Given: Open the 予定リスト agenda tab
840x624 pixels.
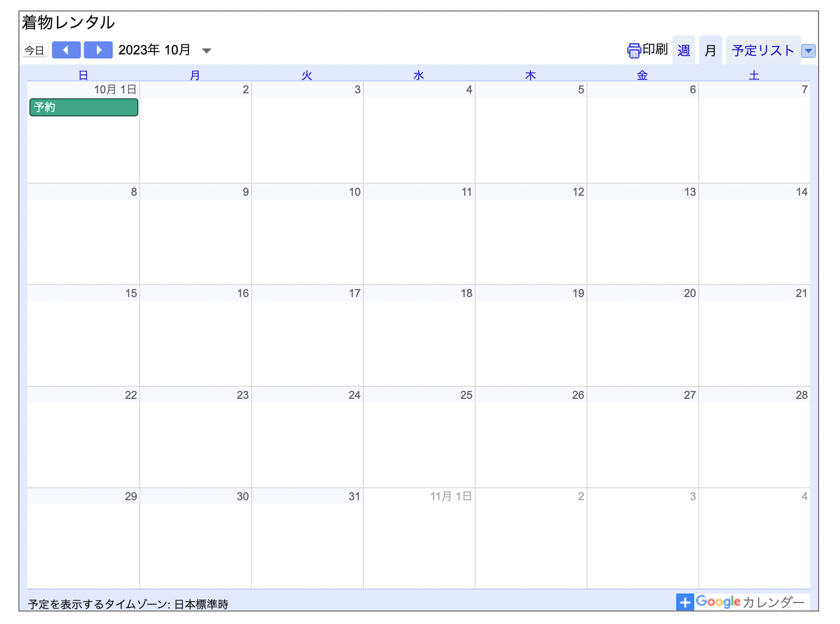Looking at the screenshot, I should [762, 51].
